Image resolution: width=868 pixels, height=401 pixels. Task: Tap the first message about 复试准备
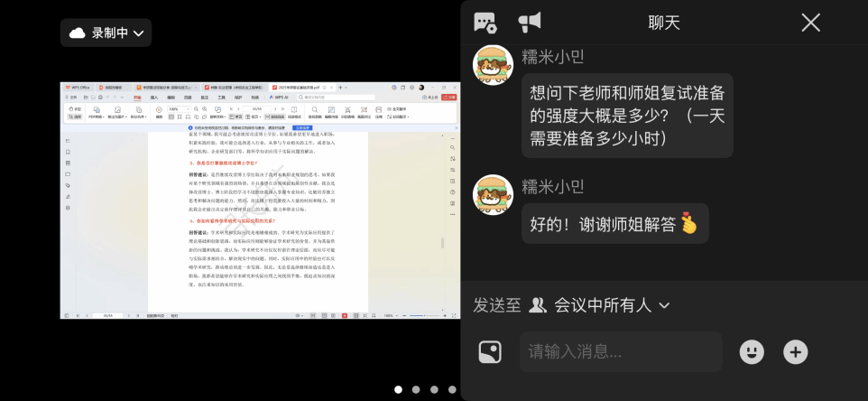(627, 115)
